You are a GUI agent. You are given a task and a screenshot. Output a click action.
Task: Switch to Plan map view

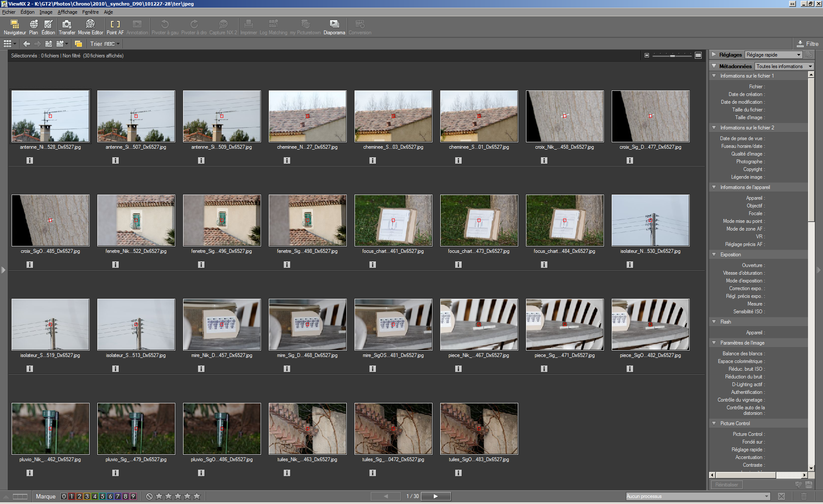[x=33, y=27]
